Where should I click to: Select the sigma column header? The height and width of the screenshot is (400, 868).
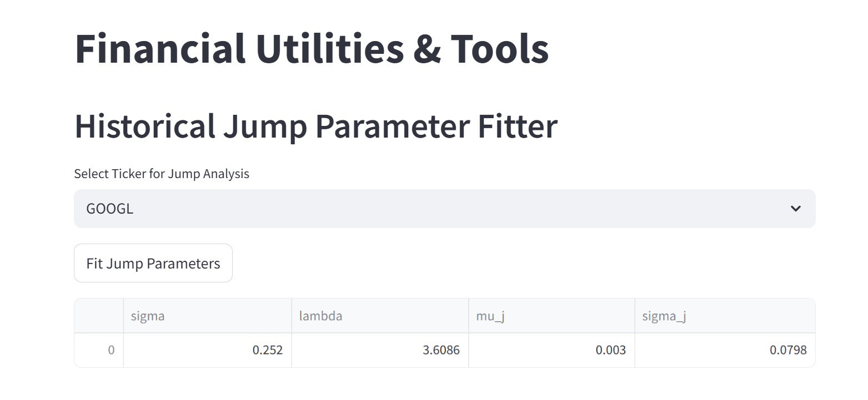tap(207, 316)
